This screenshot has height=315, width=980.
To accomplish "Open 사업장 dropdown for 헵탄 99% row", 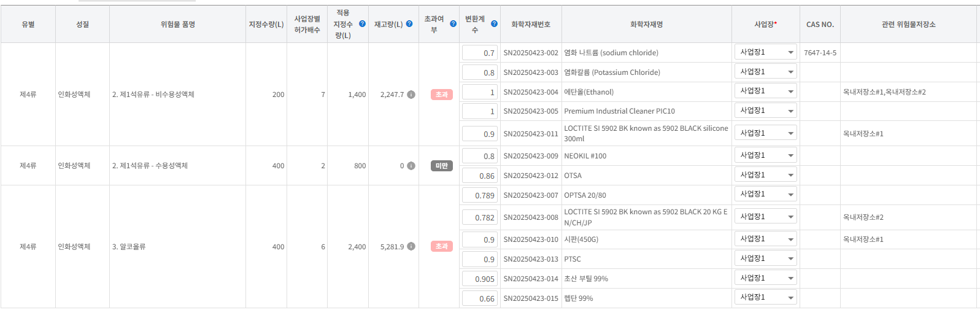I will tap(766, 297).
